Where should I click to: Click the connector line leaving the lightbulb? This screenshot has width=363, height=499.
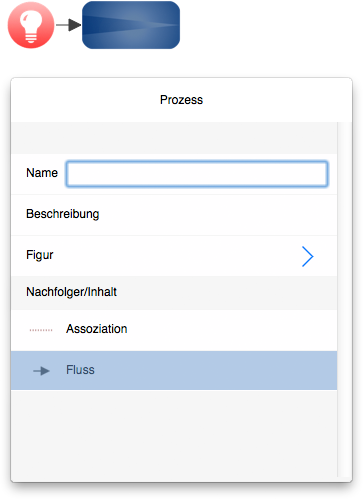pos(62,25)
